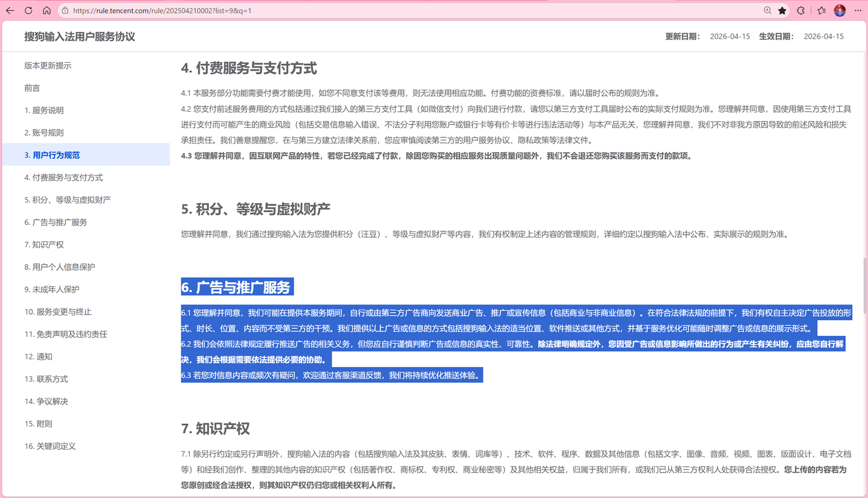Open sidebar item 4. 付费服务与支付方式
The image size is (868, 498).
[63, 177]
